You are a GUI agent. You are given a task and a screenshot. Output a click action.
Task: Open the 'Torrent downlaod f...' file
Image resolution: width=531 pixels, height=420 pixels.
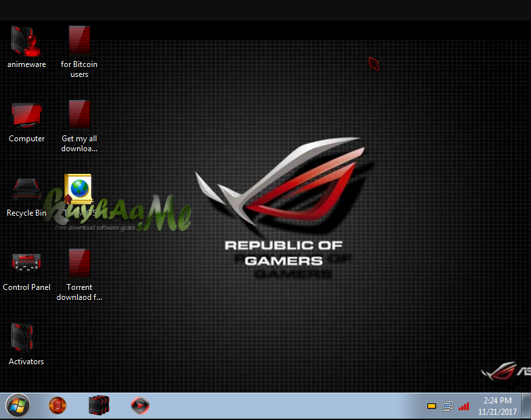point(80,263)
